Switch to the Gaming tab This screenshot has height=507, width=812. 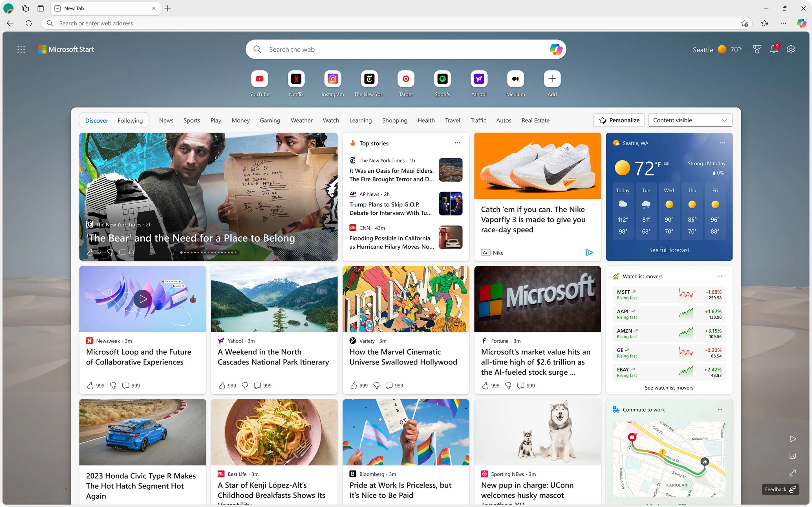(x=270, y=120)
